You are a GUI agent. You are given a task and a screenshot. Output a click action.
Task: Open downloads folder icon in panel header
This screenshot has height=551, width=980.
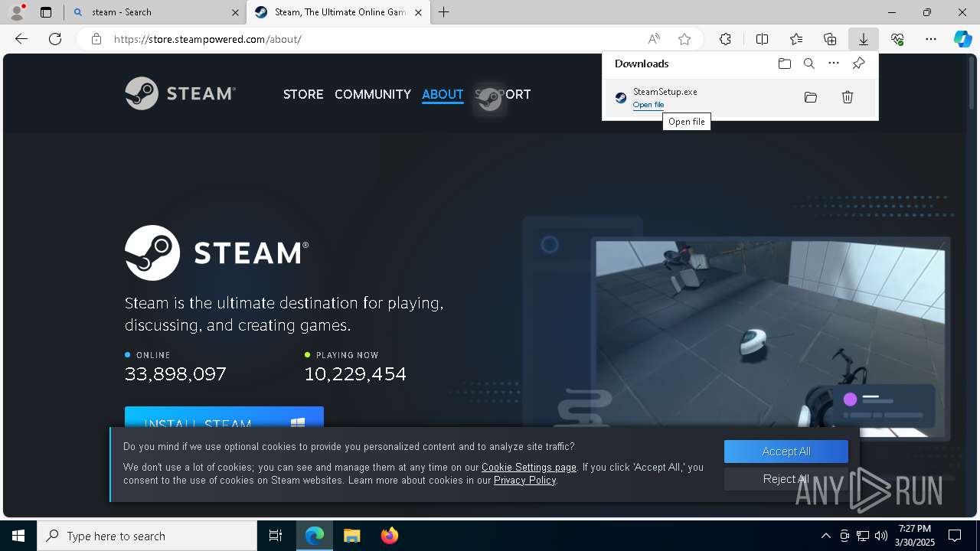pos(784,64)
